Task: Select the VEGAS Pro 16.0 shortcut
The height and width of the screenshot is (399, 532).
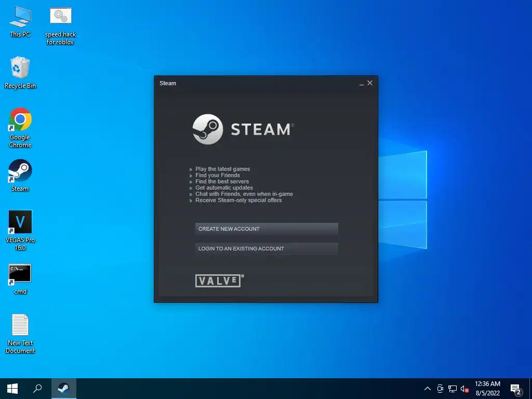Action: (x=20, y=231)
